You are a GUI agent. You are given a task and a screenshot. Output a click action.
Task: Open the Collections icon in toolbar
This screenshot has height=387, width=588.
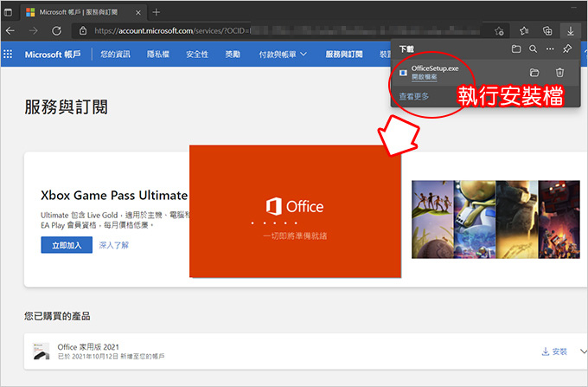coord(547,31)
